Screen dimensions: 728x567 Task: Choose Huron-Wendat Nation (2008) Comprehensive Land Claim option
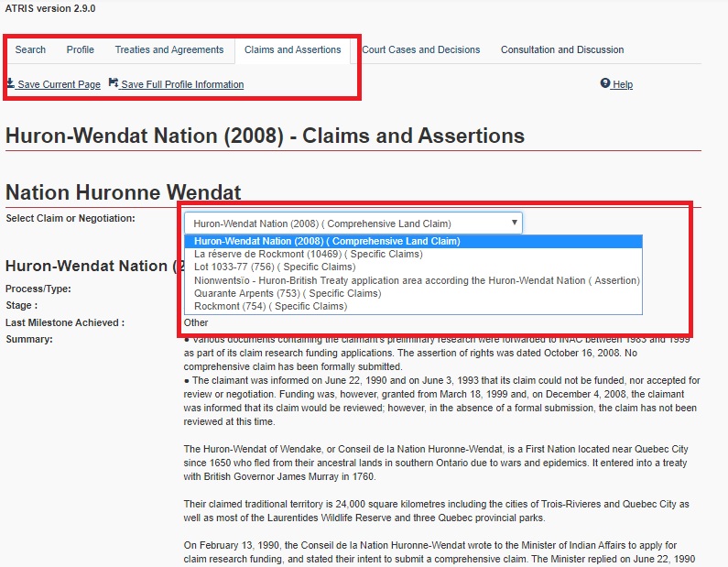click(x=327, y=241)
